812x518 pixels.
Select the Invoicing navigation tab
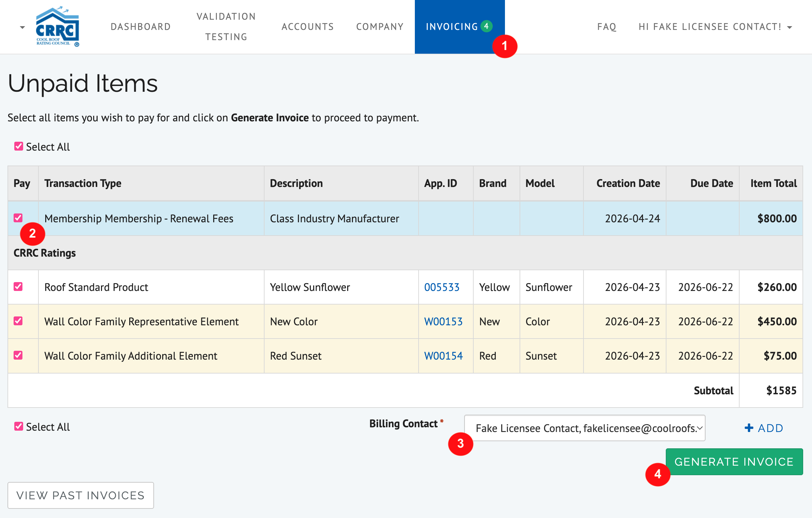click(x=459, y=27)
